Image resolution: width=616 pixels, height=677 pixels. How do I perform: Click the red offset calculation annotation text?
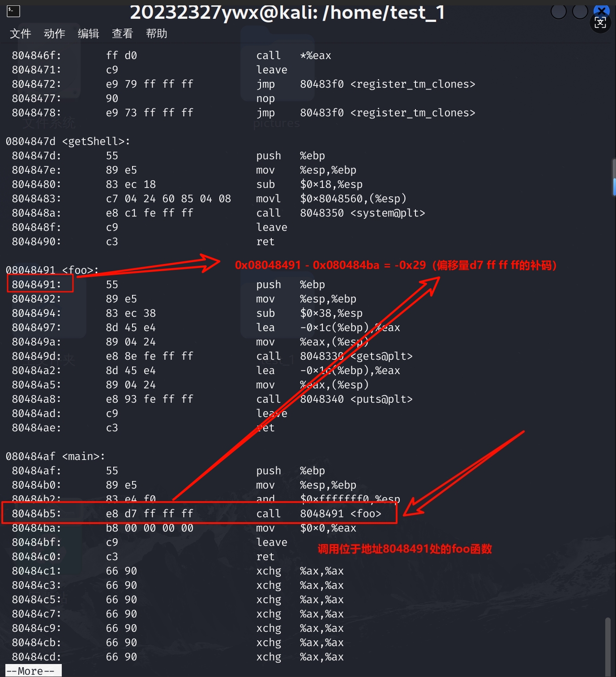396,265
